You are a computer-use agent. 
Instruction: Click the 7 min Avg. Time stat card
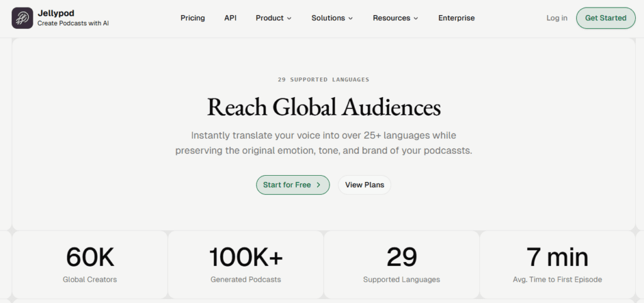(557, 265)
